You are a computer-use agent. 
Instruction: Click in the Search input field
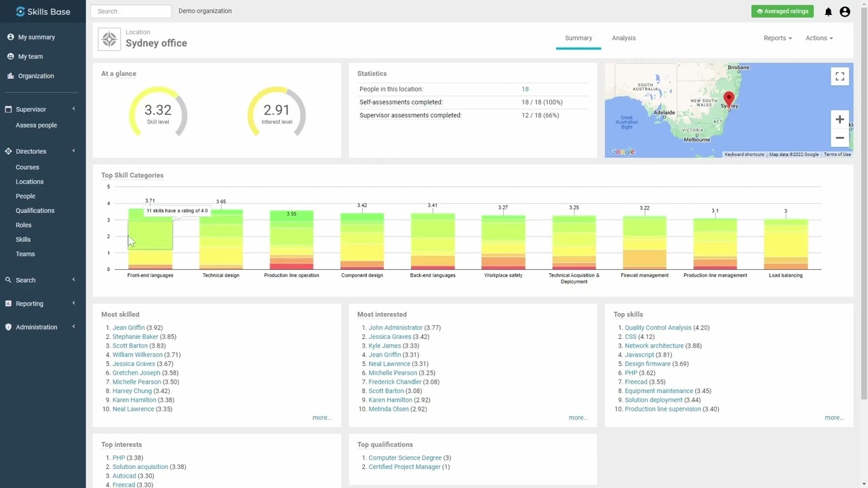[x=131, y=11]
